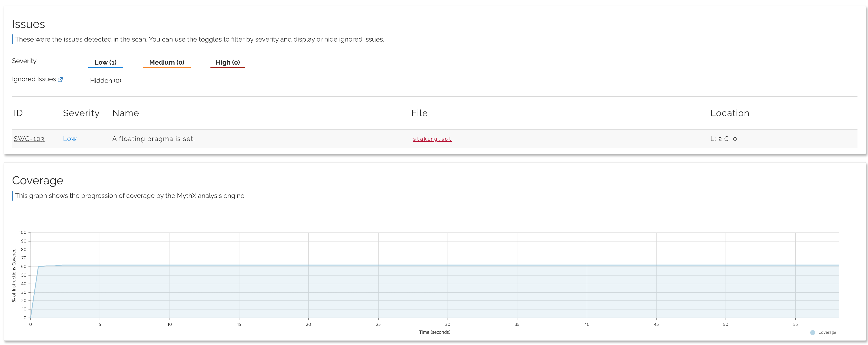
Task: Toggle Hidden (0) ignored issues display
Action: click(105, 80)
